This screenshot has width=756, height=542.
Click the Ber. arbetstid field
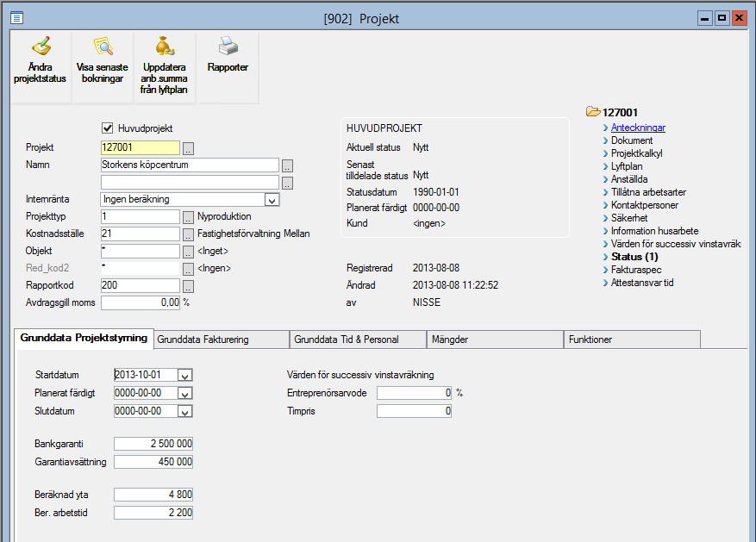[153, 513]
